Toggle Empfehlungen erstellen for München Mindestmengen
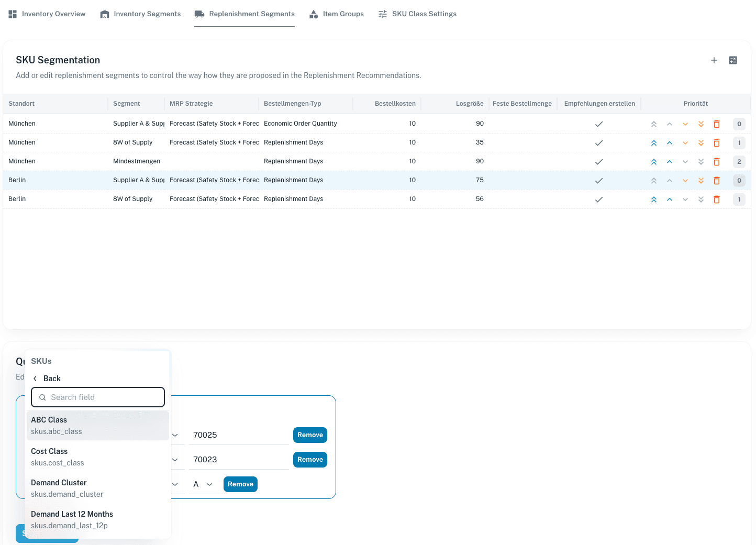This screenshot has height=545, width=756. tap(599, 162)
